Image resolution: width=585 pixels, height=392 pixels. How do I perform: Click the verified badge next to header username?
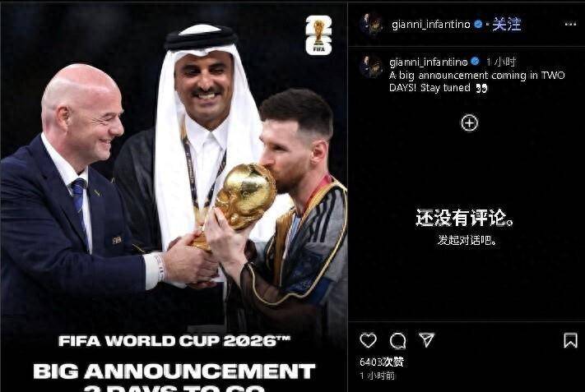(477, 25)
